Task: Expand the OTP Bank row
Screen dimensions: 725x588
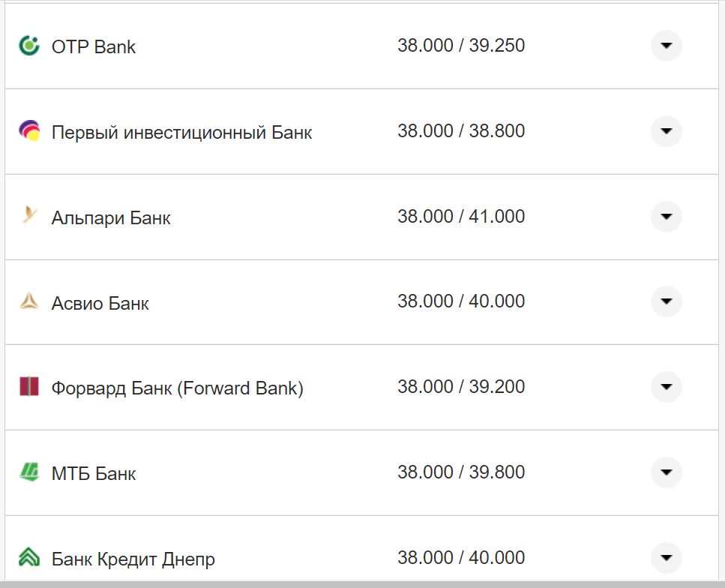Action: coord(666,46)
